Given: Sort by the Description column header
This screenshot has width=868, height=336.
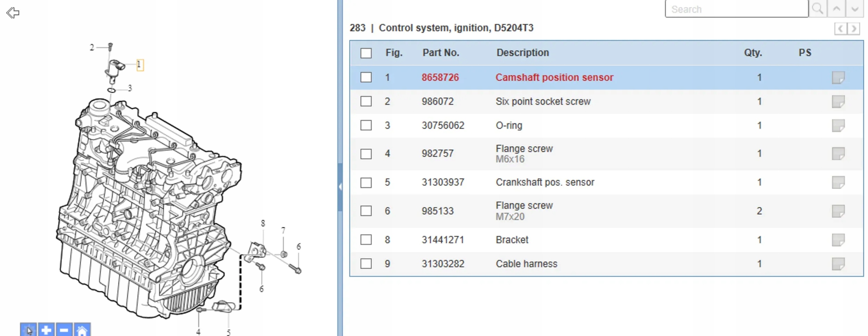Looking at the screenshot, I should pos(523,53).
